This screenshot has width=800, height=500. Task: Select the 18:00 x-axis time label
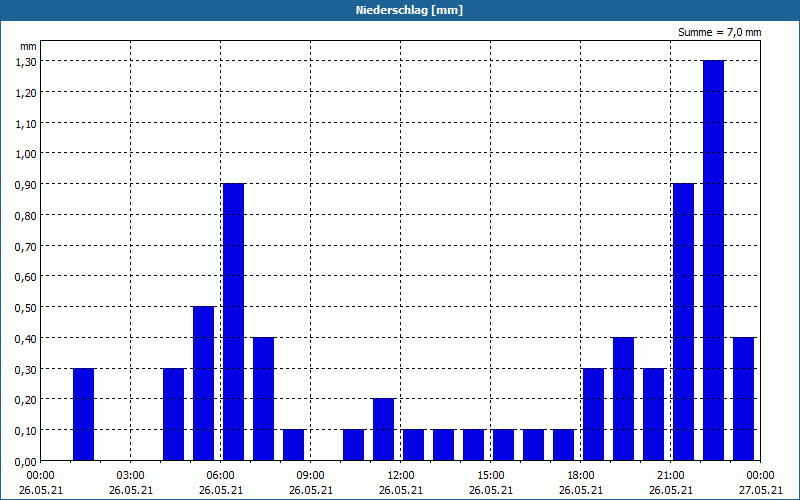581,476
